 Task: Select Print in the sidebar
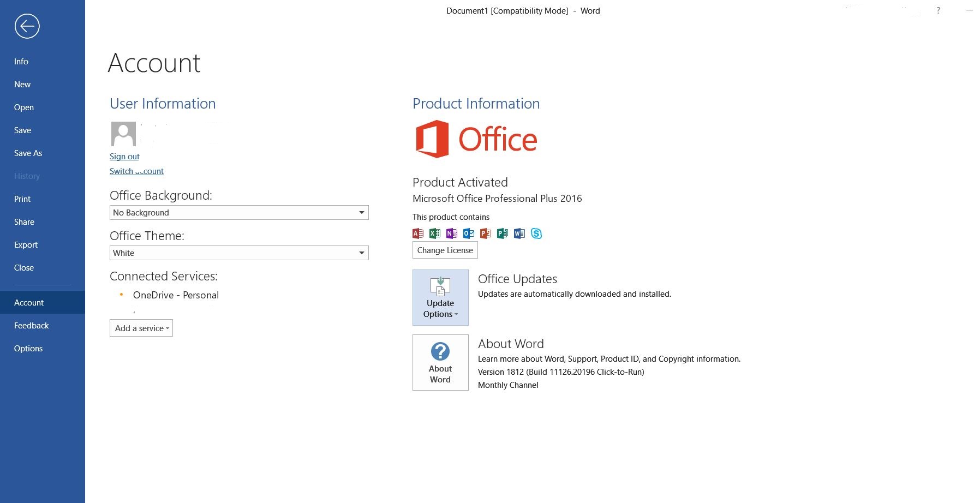(43, 199)
